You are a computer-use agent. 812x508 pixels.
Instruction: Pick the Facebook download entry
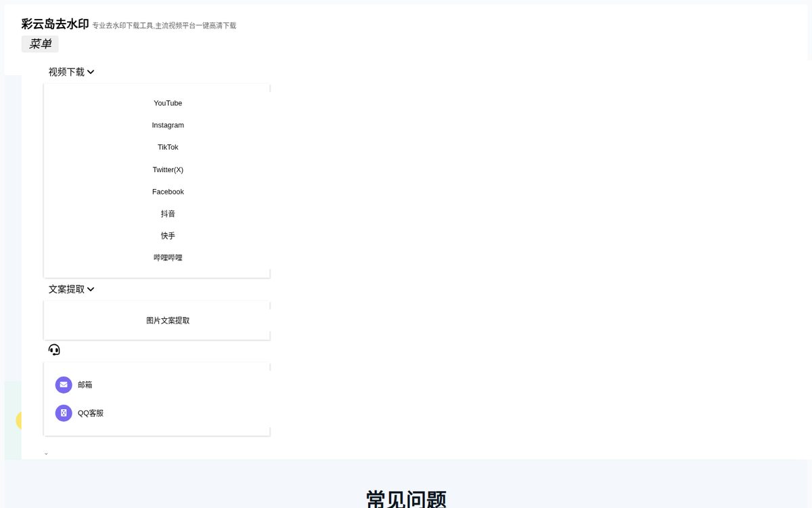click(168, 192)
